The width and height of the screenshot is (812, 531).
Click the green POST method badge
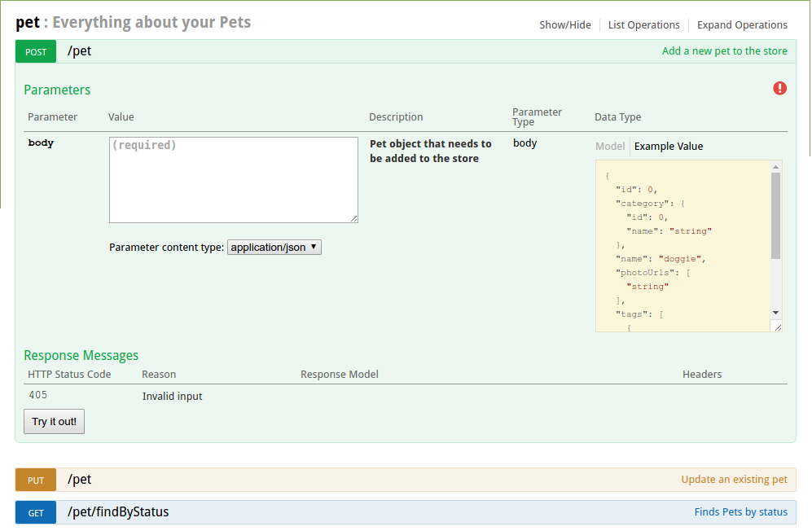click(36, 51)
